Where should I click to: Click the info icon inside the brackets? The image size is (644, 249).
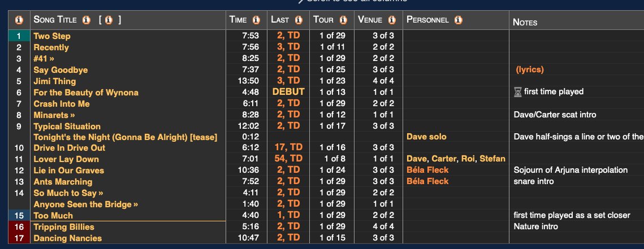[109, 20]
